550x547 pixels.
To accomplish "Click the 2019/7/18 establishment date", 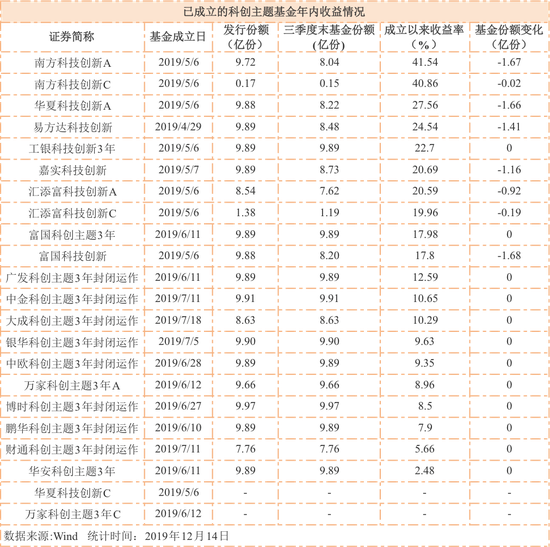I will [178, 320].
